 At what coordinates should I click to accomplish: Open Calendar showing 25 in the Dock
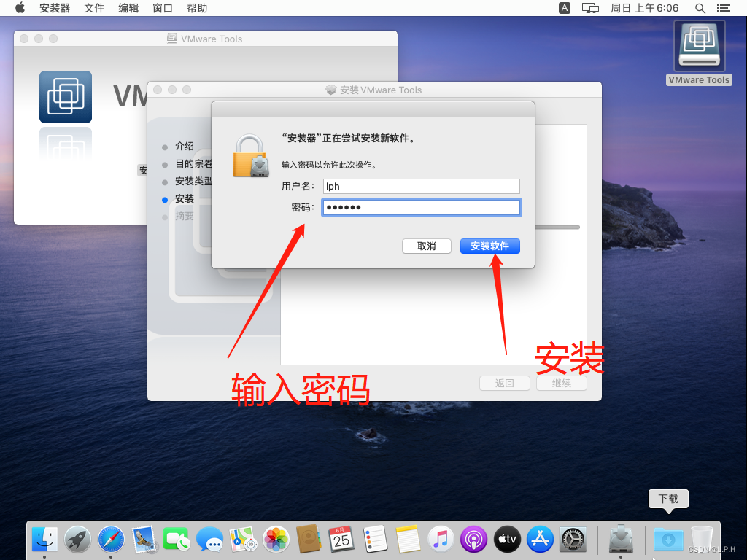coord(341,539)
